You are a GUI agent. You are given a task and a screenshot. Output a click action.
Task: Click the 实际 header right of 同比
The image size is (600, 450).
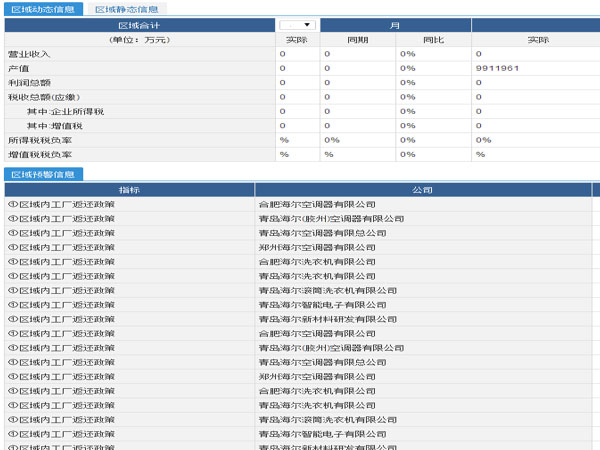pos(538,40)
